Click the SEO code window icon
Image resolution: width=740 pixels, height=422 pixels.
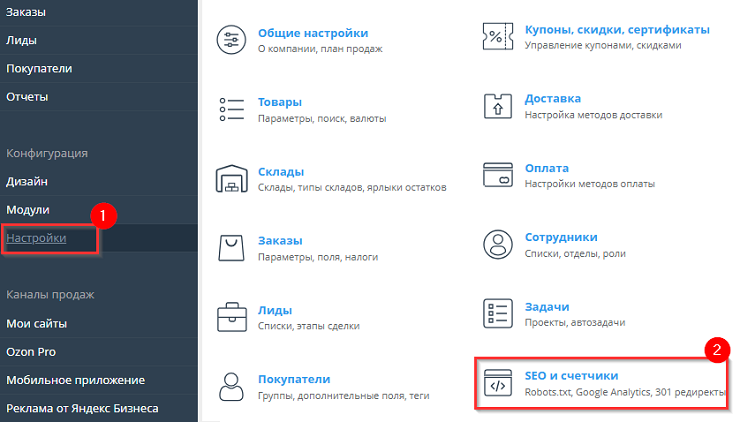pos(498,383)
